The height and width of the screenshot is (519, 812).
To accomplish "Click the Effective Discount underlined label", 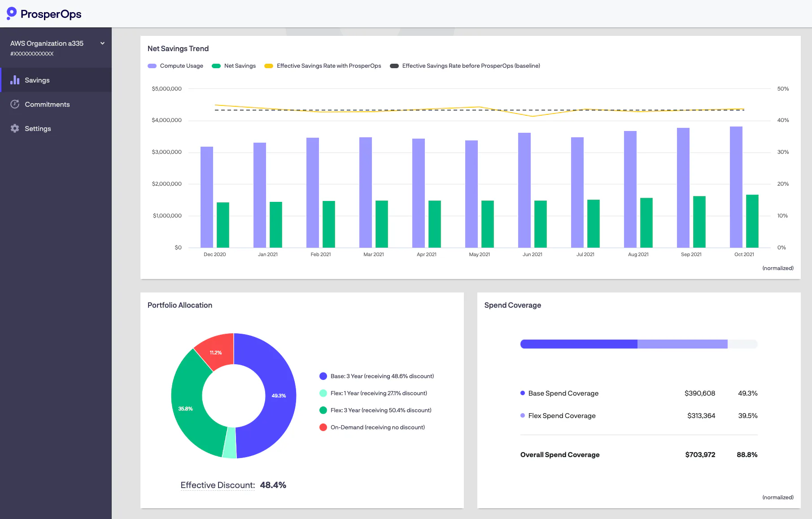I will pyautogui.click(x=218, y=485).
